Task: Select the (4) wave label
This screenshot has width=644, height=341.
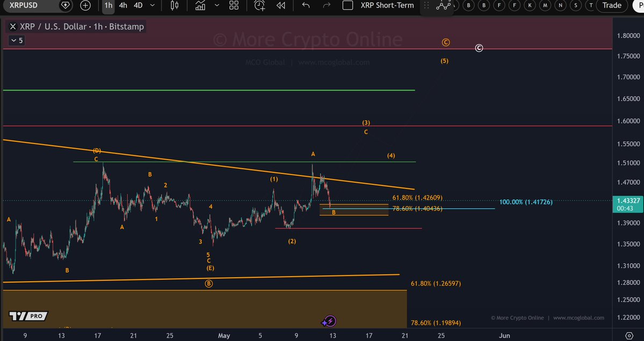Action: click(391, 155)
